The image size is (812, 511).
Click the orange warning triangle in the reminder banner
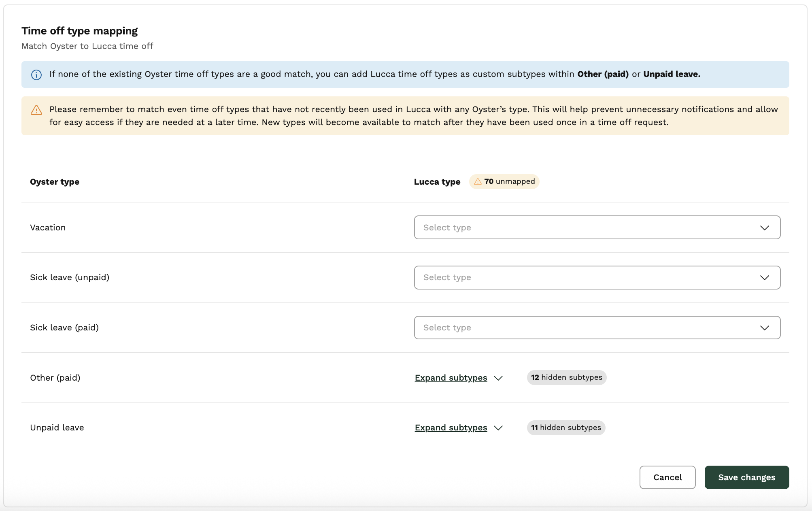pos(36,110)
